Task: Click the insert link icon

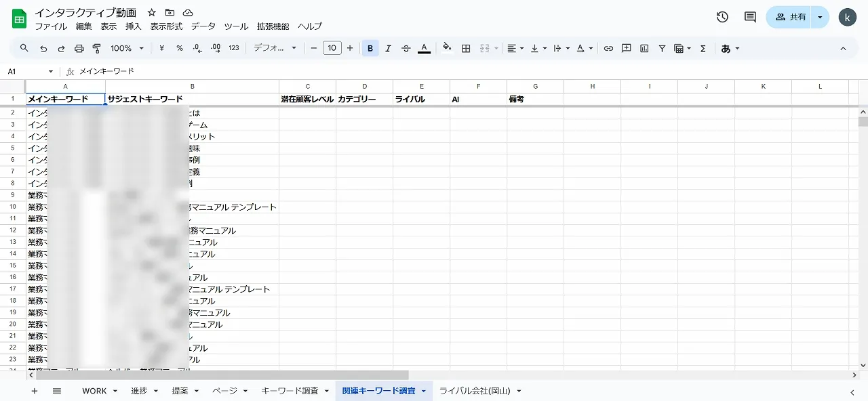Action: click(x=608, y=48)
